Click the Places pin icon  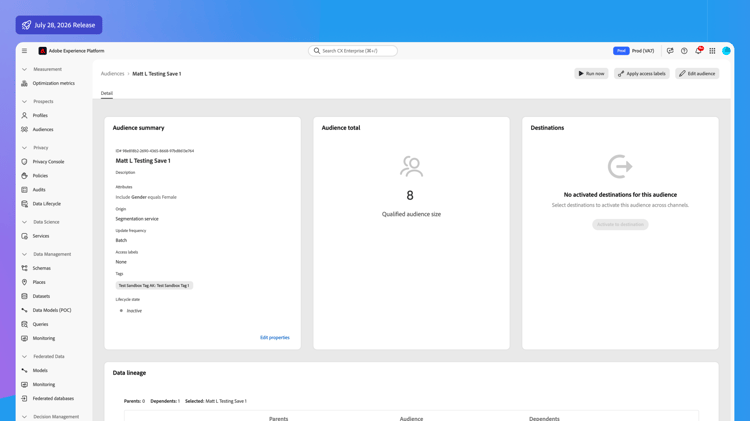coord(24,282)
